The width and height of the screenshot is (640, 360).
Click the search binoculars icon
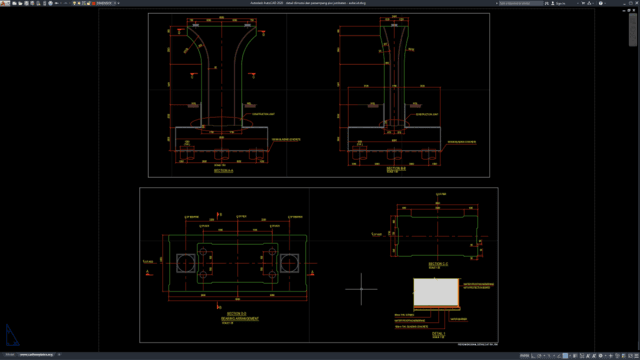point(547,3)
